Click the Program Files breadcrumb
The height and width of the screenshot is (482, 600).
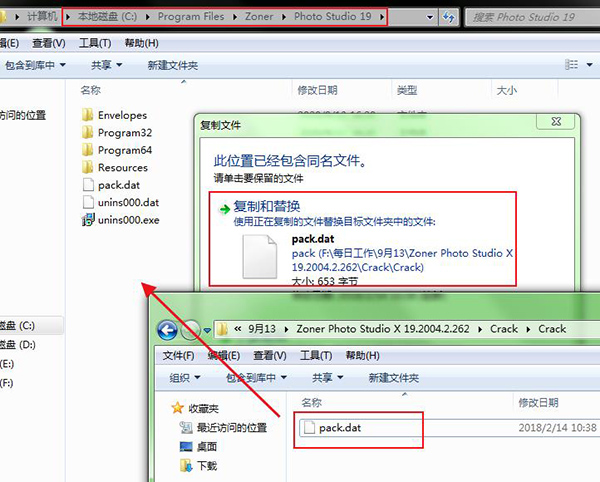pyautogui.click(x=191, y=16)
